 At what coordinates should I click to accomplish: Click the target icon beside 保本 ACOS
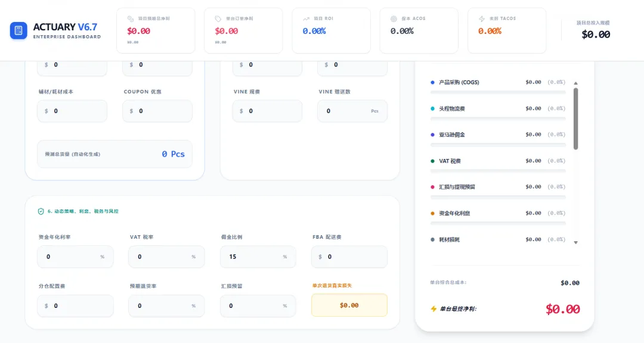[394, 18]
